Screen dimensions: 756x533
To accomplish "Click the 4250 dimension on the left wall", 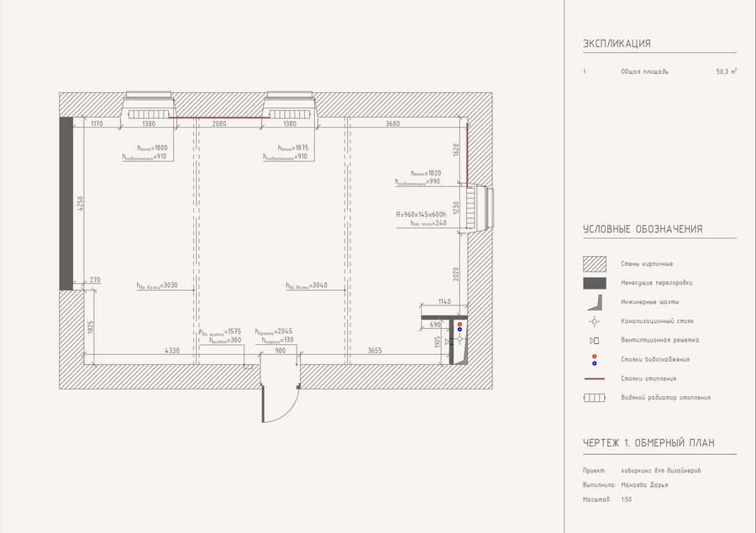I will [80, 203].
